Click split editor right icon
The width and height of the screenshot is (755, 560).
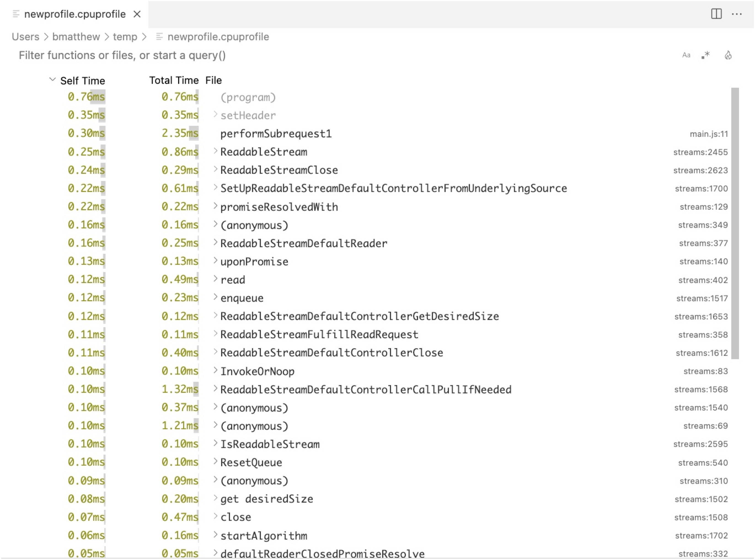[716, 14]
